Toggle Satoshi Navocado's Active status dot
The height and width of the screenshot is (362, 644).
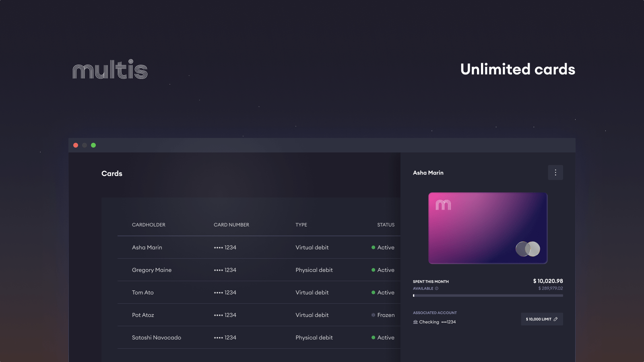click(373, 337)
